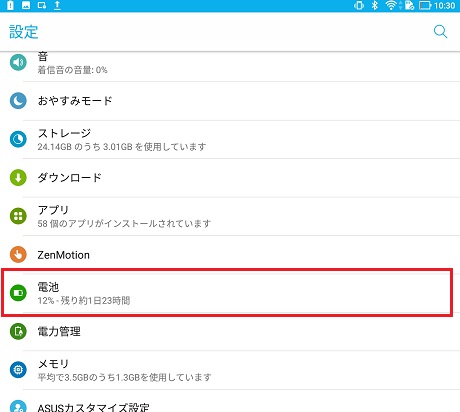Select おやすみモード entry
The height and width of the screenshot is (412, 460).
point(230,101)
